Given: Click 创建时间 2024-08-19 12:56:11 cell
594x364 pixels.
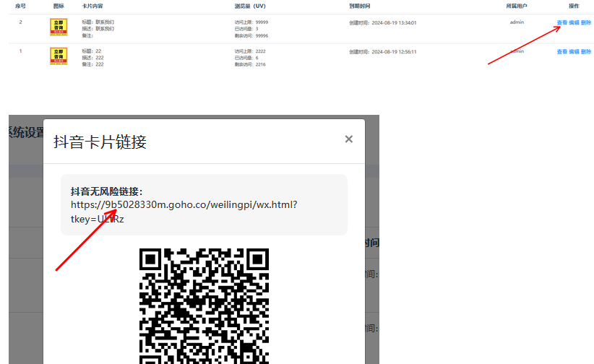Looking at the screenshot, I should pyautogui.click(x=382, y=51).
